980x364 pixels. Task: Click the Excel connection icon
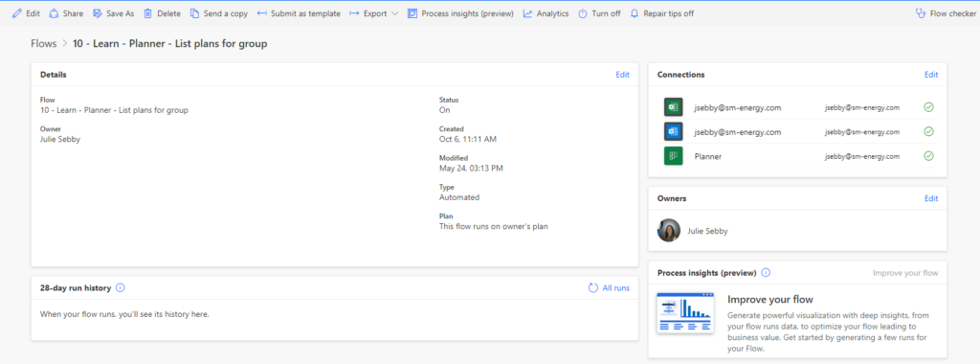pyautogui.click(x=673, y=107)
